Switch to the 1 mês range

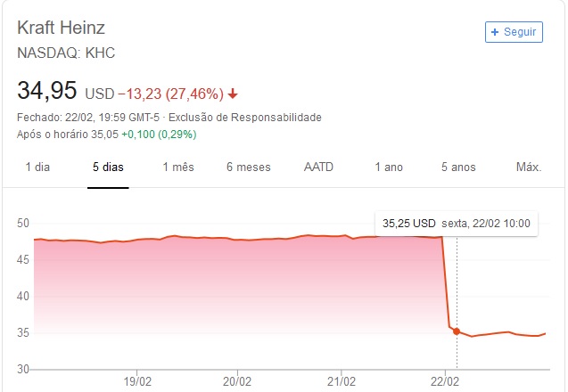[178, 167]
